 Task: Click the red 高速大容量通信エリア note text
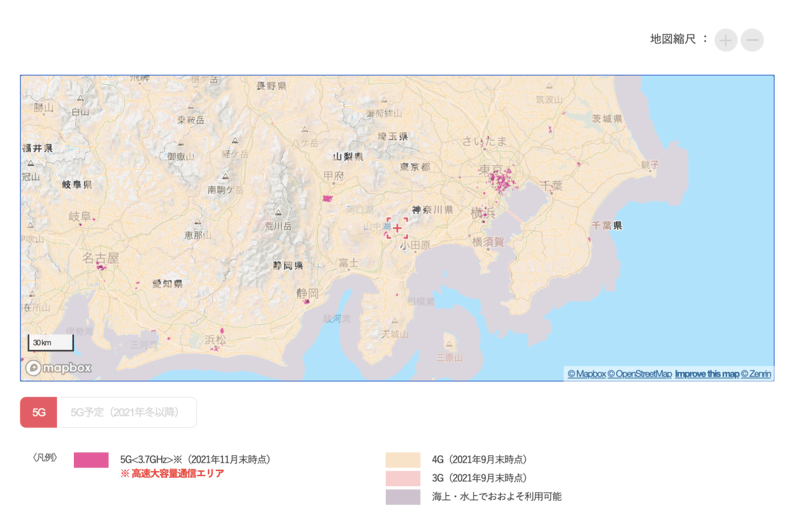pos(172,474)
